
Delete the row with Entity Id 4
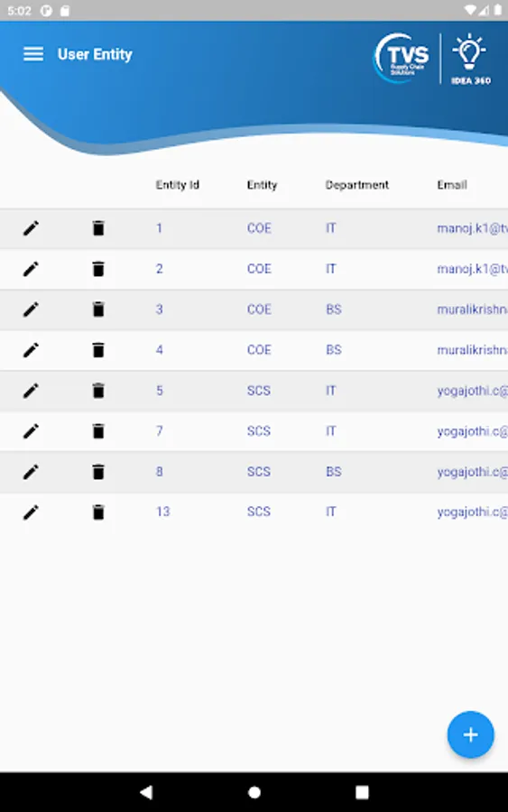[x=98, y=350]
